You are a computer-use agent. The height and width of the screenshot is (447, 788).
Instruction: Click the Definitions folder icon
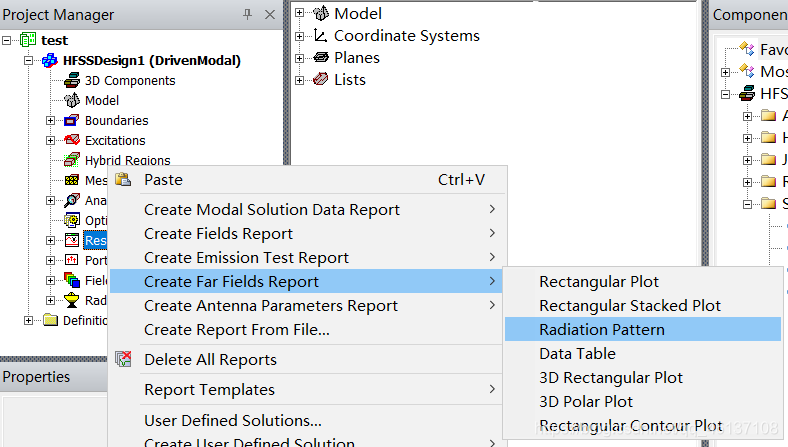[50, 320]
